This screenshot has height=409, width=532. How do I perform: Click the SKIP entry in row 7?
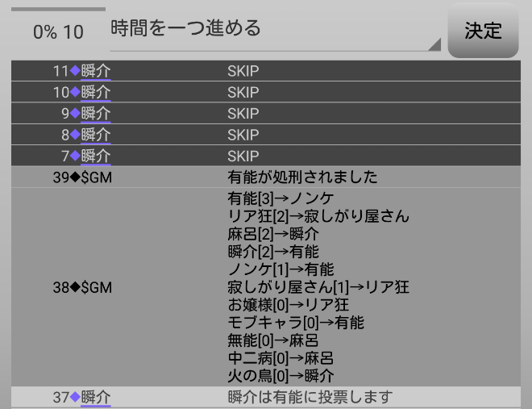[x=243, y=155]
